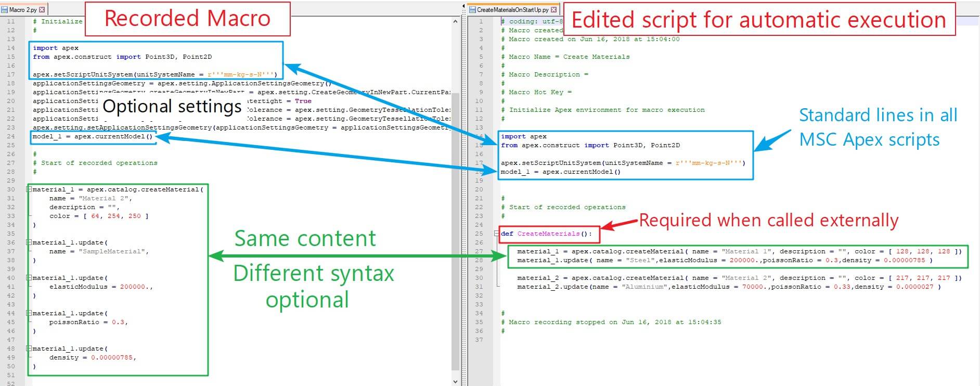This screenshot has height=386, width=980.
Task: Click '# Initialize Apex environment for macro execution'
Action: tap(603, 110)
